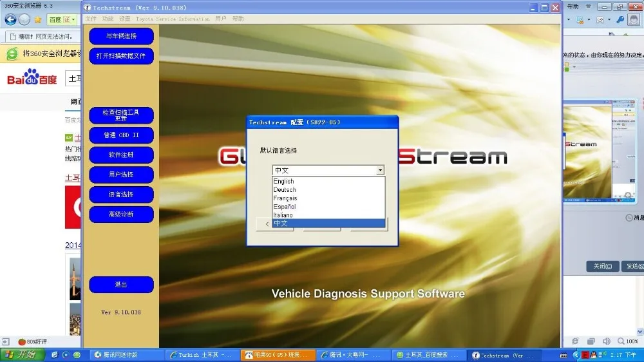
Task: Open the Toyota Service Information menu
Action: [x=173, y=19]
